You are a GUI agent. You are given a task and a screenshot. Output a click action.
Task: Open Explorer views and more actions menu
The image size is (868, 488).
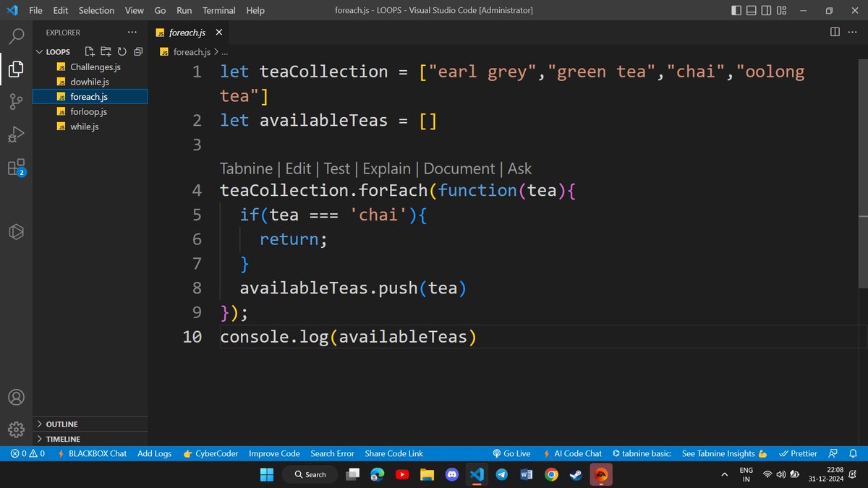(131, 33)
